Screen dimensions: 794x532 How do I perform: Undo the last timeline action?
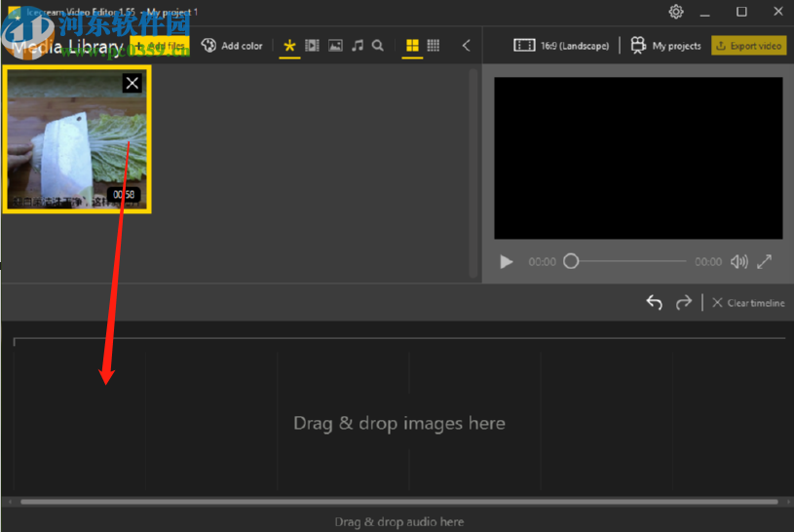(x=654, y=303)
